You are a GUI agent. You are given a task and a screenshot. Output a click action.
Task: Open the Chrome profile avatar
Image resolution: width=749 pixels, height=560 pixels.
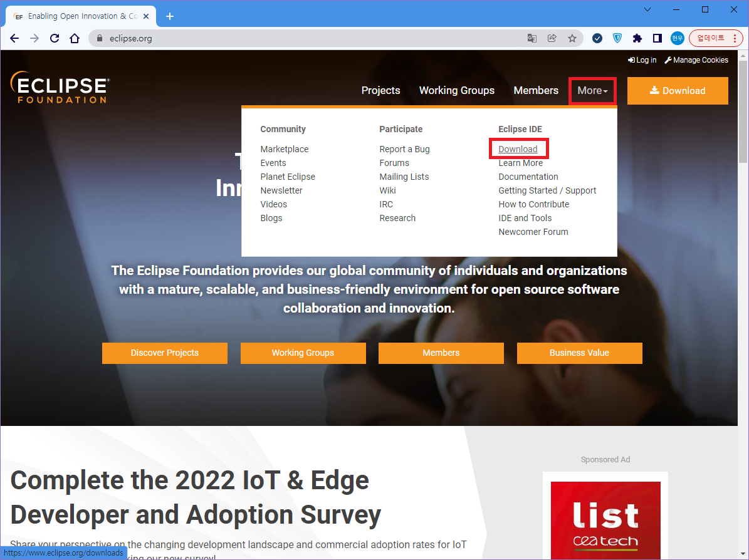coord(678,38)
